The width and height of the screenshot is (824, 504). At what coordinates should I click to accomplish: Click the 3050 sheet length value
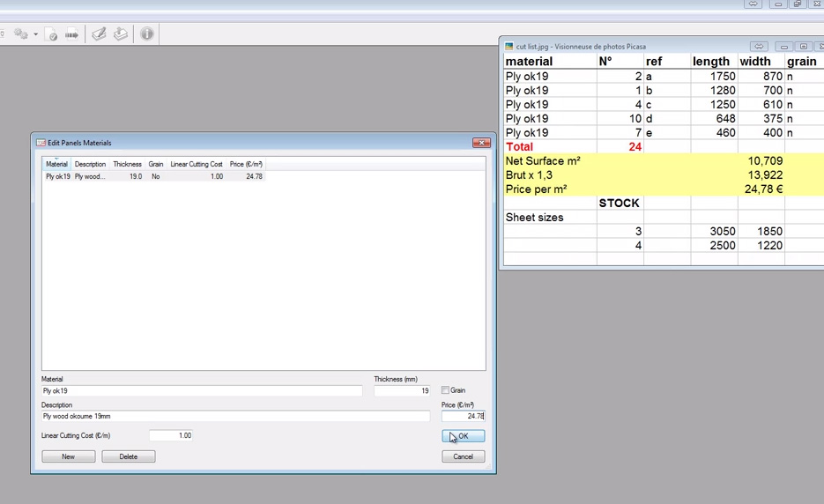point(723,232)
